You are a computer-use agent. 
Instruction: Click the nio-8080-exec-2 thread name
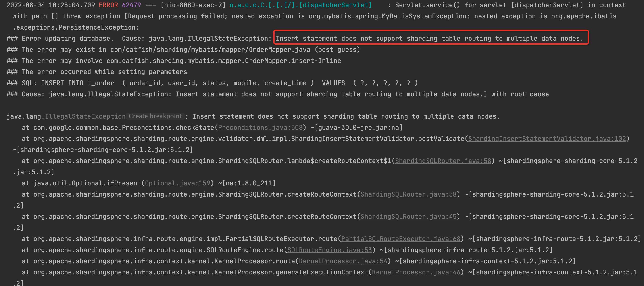point(192,5)
